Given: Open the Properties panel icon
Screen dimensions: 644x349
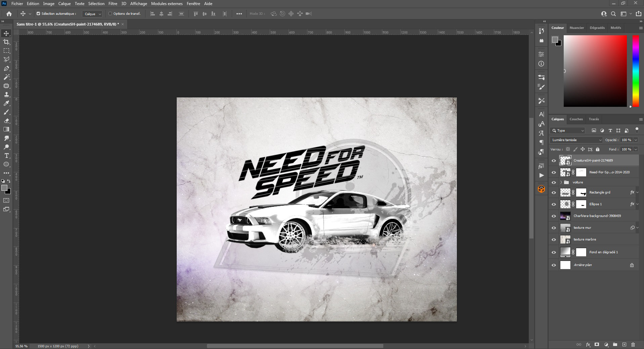Looking at the screenshot, I should 541,54.
